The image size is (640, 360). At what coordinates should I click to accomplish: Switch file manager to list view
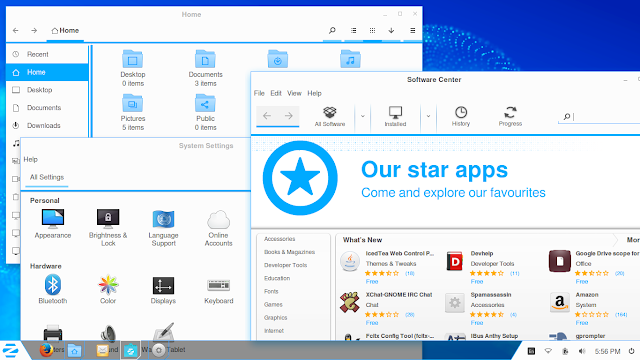coord(353,31)
